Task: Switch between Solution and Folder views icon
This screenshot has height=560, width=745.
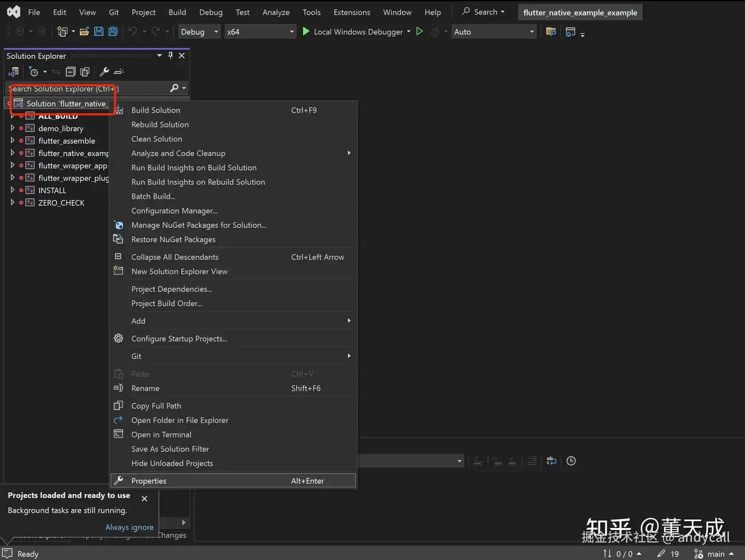Action: [13, 71]
